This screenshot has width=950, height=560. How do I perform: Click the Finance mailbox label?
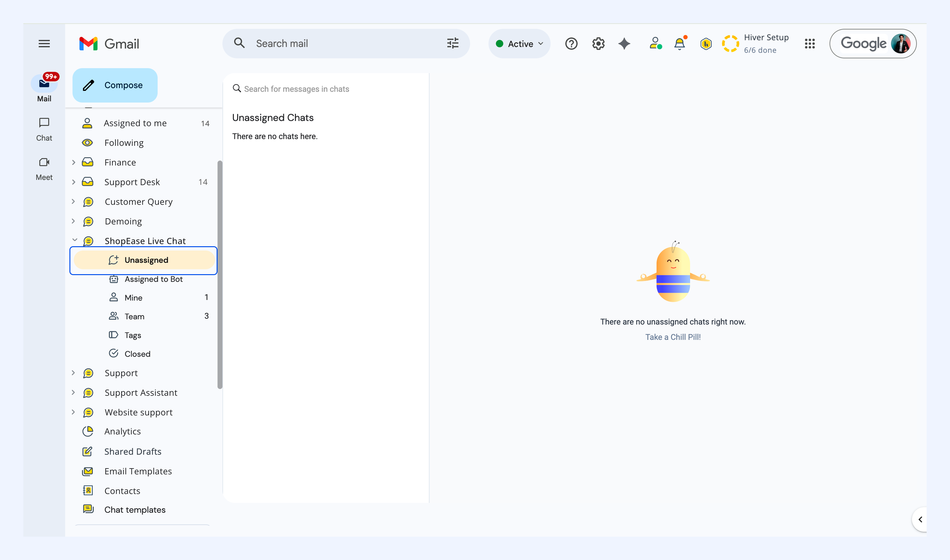120,163
